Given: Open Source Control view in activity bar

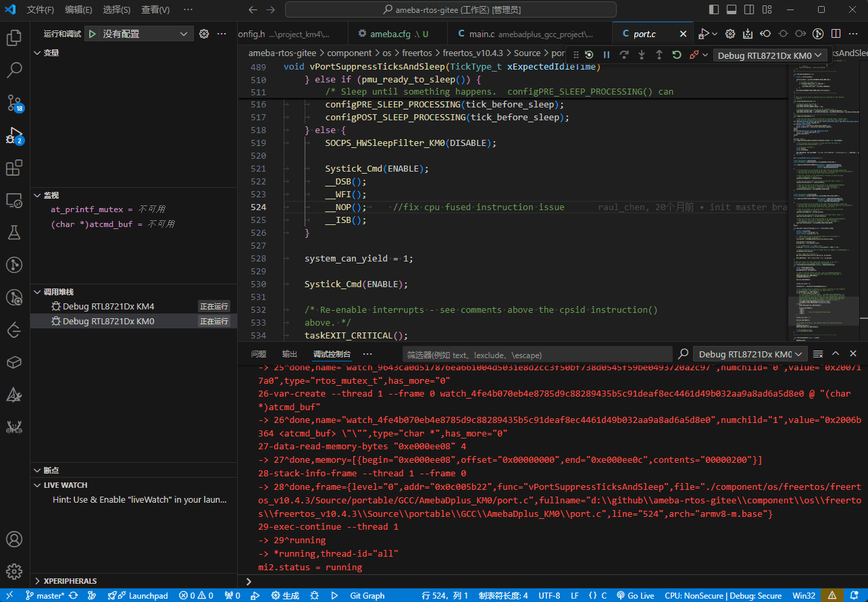Looking at the screenshot, I should (14, 103).
